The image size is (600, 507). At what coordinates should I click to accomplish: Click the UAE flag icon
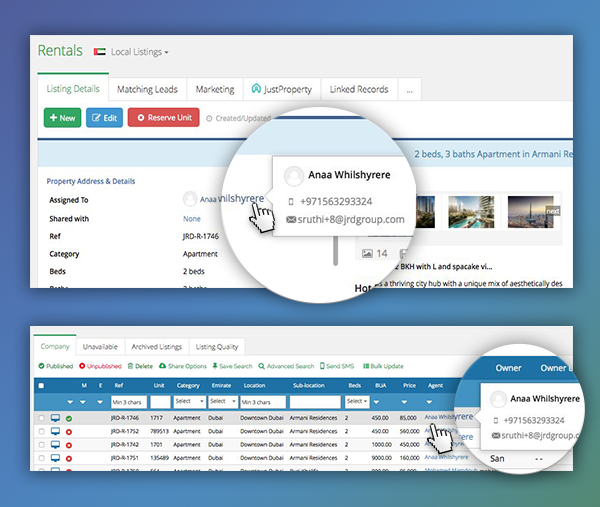click(100, 52)
